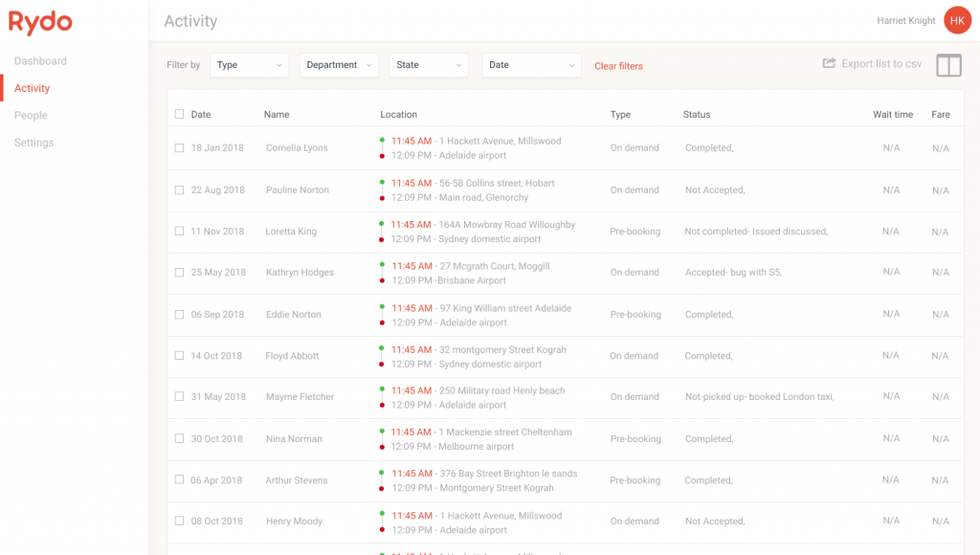Click green pickup dot for Eddie Norton
This screenshot has width=980, height=555.
click(x=382, y=308)
